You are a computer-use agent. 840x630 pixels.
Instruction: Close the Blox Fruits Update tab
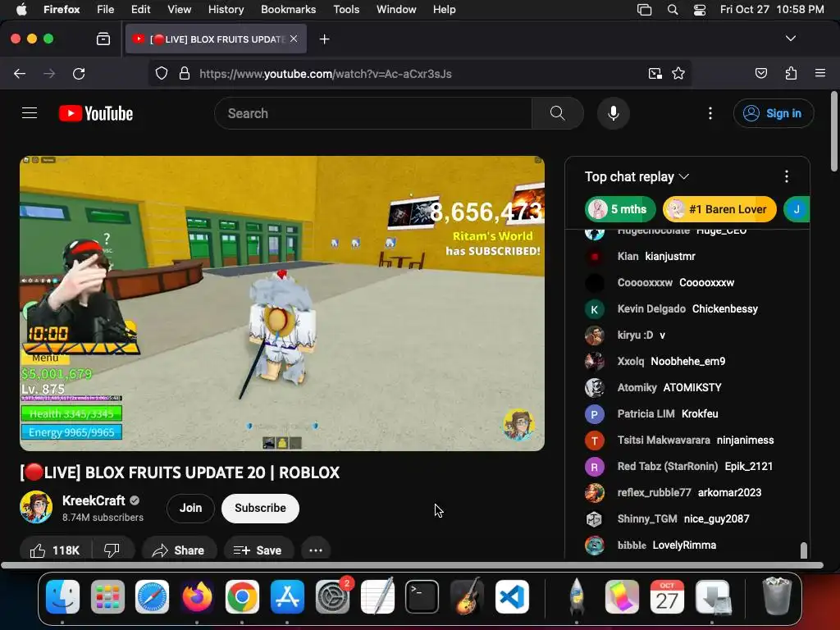click(294, 39)
